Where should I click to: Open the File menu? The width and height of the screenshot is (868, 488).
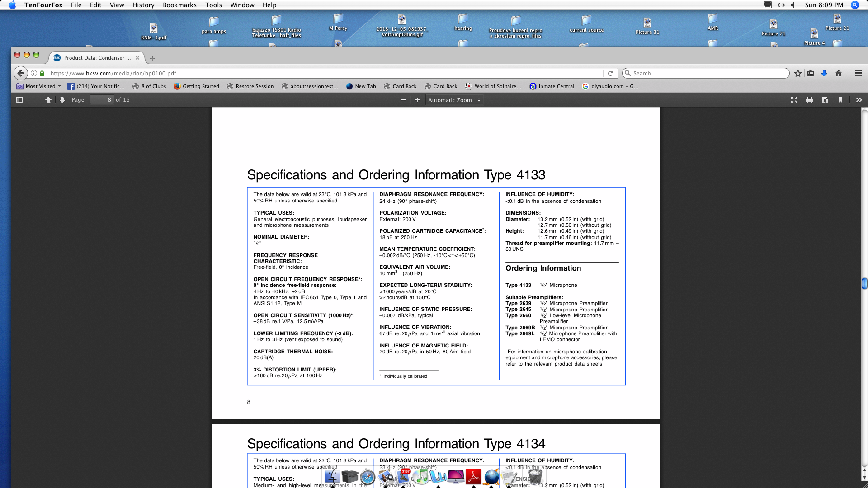(76, 5)
